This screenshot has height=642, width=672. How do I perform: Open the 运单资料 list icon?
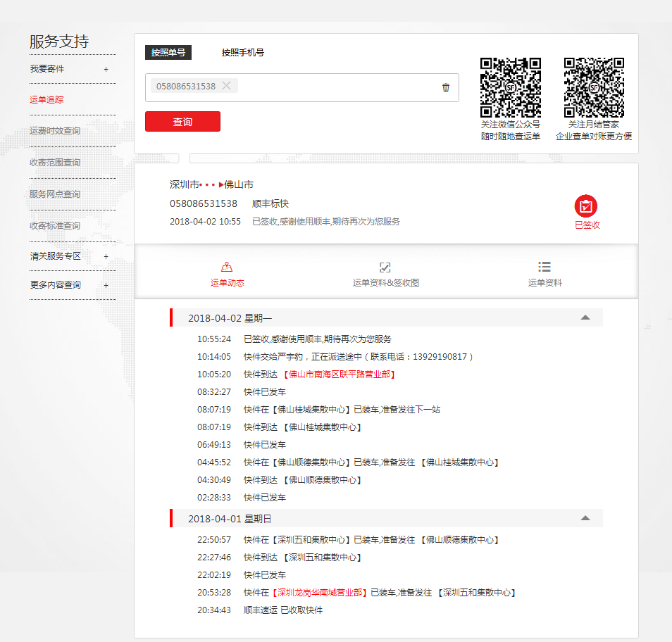(x=545, y=267)
